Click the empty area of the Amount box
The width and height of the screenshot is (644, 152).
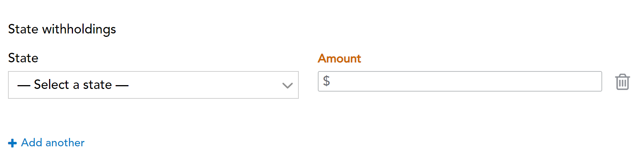click(466, 81)
